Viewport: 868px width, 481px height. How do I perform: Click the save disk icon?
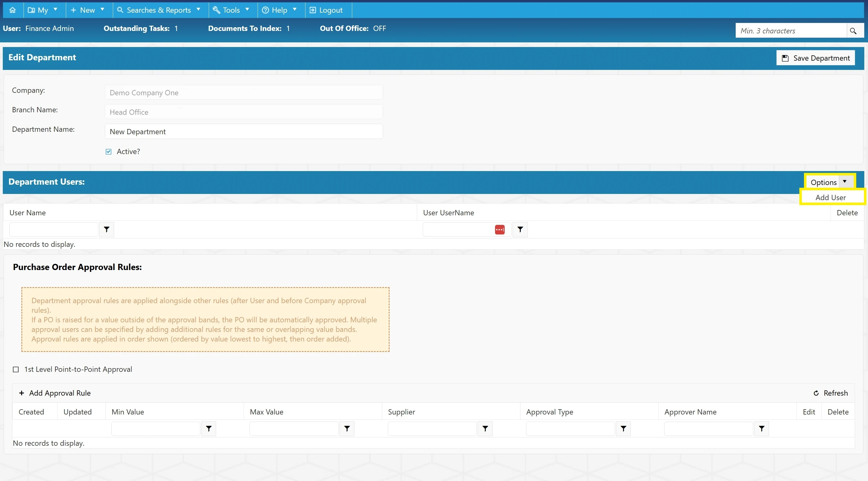[x=785, y=58]
